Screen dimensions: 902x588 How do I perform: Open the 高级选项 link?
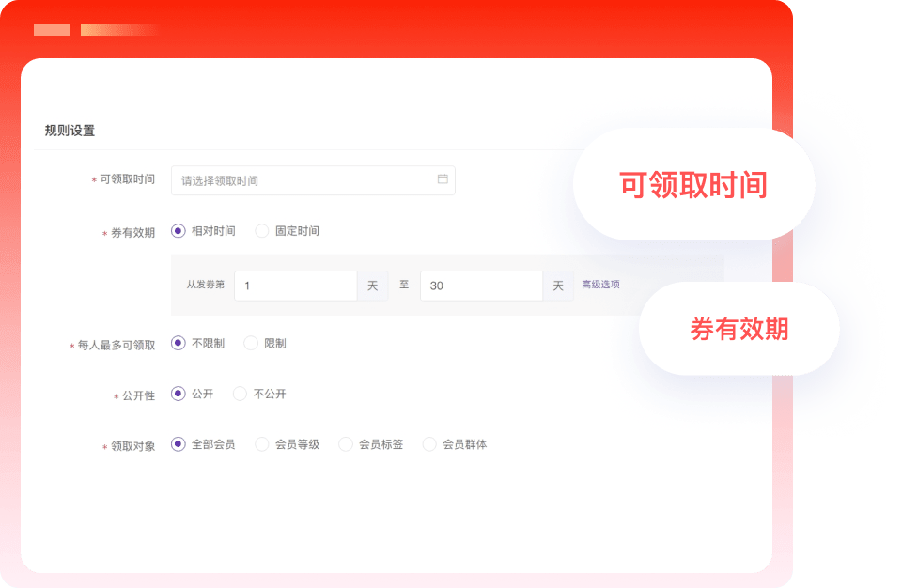(x=600, y=285)
